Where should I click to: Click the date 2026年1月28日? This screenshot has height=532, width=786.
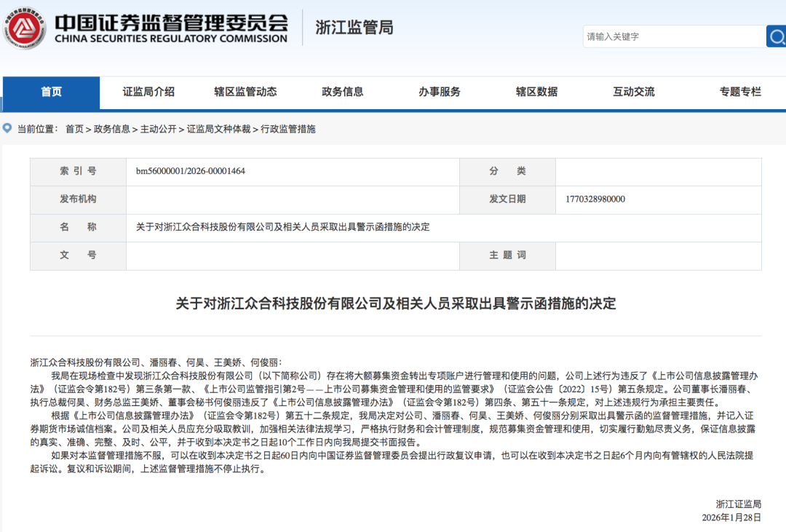(731, 517)
